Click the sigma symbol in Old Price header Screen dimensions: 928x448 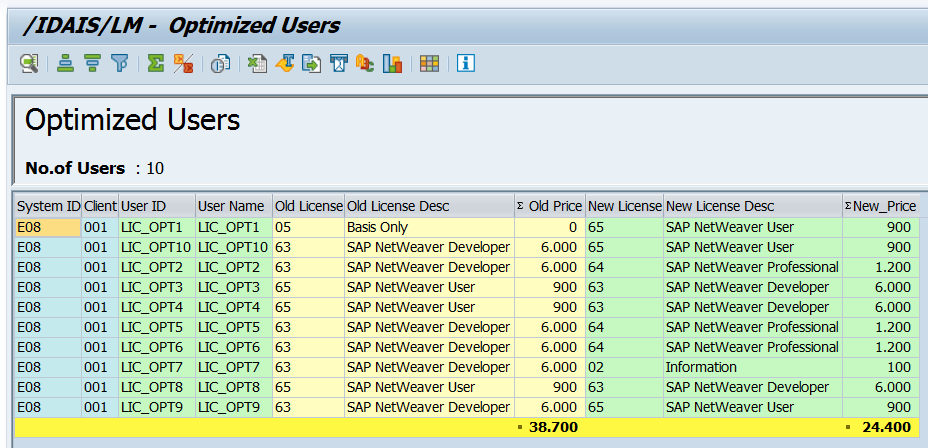[x=520, y=207]
